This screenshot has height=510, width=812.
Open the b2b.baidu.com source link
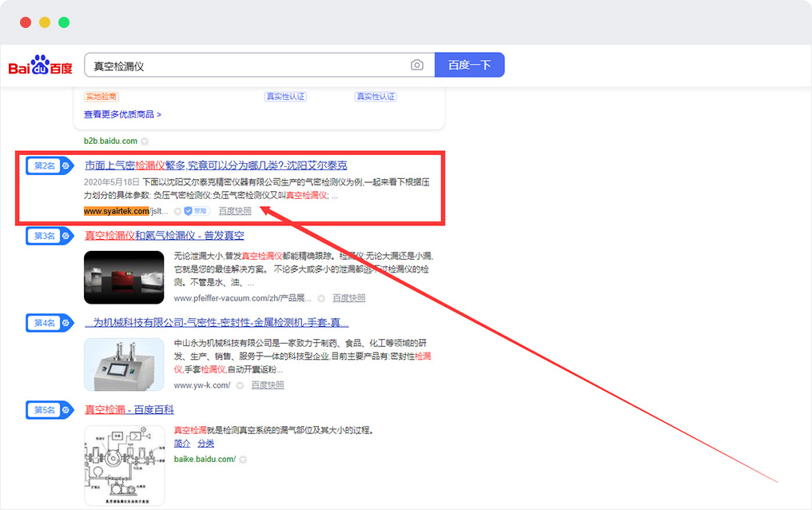pyautogui.click(x=110, y=141)
